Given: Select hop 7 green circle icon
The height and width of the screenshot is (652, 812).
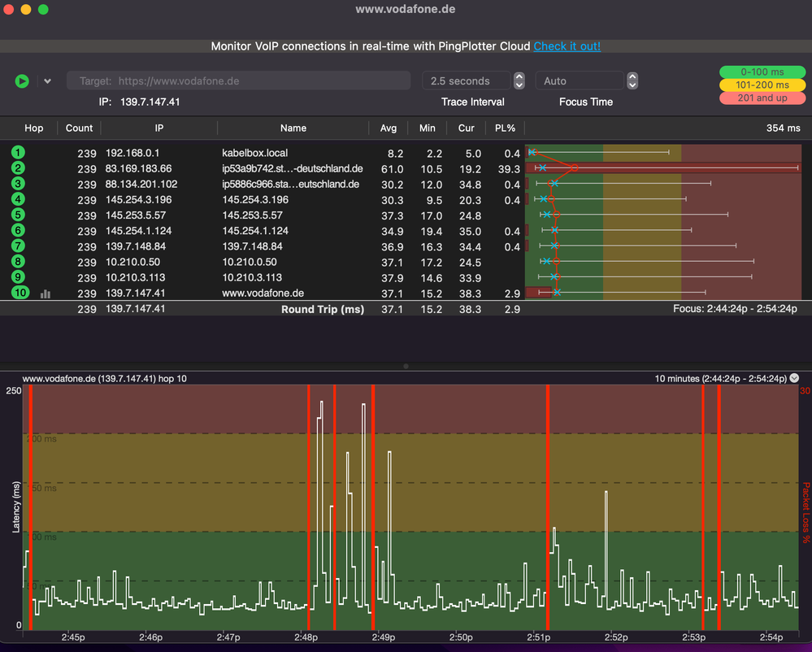Looking at the screenshot, I should (x=18, y=246).
